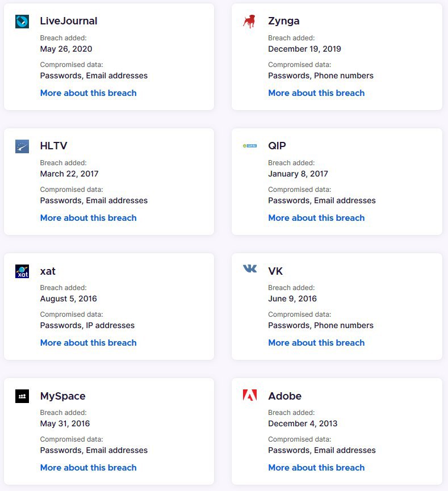Click the date May 26, 2020
The image size is (448, 491).
pos(66,49)
